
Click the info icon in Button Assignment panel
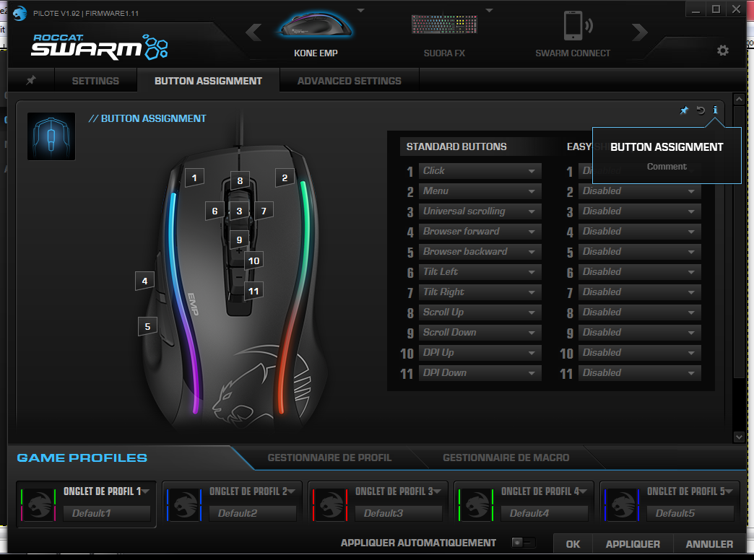point(715,110)
